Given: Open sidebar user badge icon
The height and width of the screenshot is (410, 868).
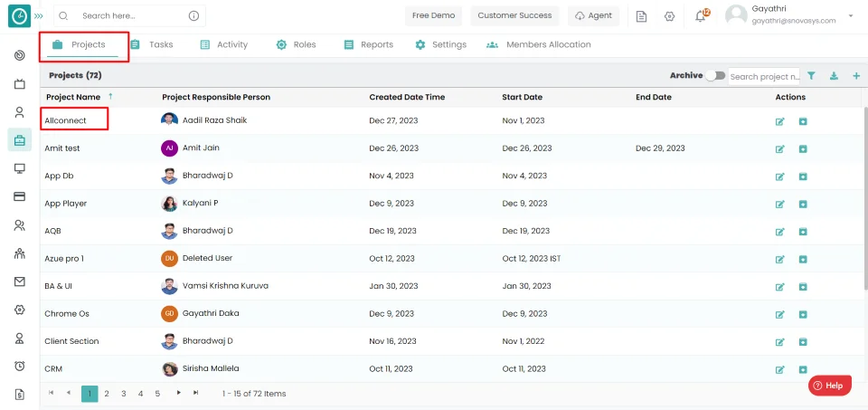Looking at the screenshot, I should [x=19, y=338].
